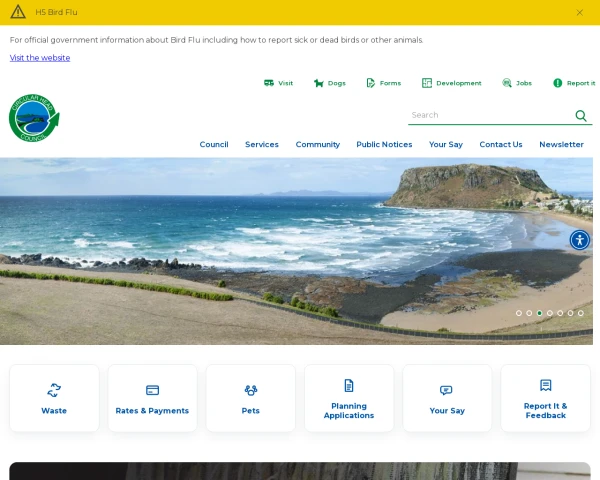Open the Visit the website link
The width and height of the screenshot is (600, 480).
pos(40,58)
